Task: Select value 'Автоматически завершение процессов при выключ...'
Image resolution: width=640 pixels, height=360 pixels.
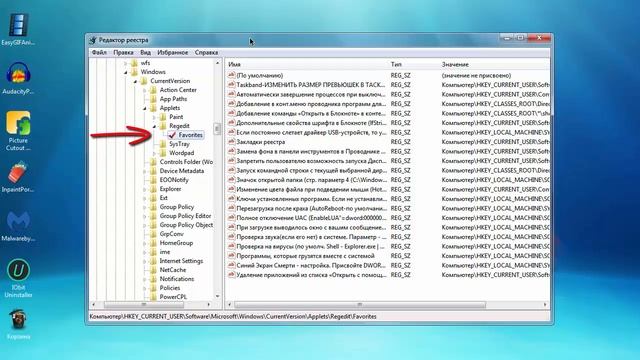Action: tap(311, 94)
